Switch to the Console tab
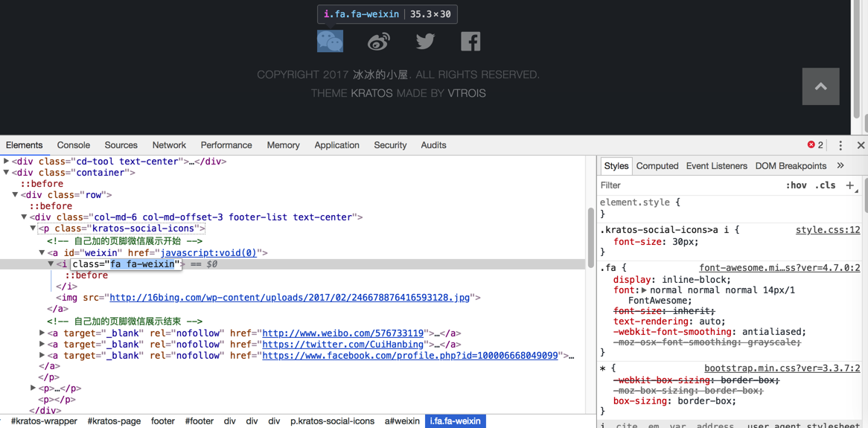This screenshot has width=868, height=428. pyautogui.click(x=74, y=145)
